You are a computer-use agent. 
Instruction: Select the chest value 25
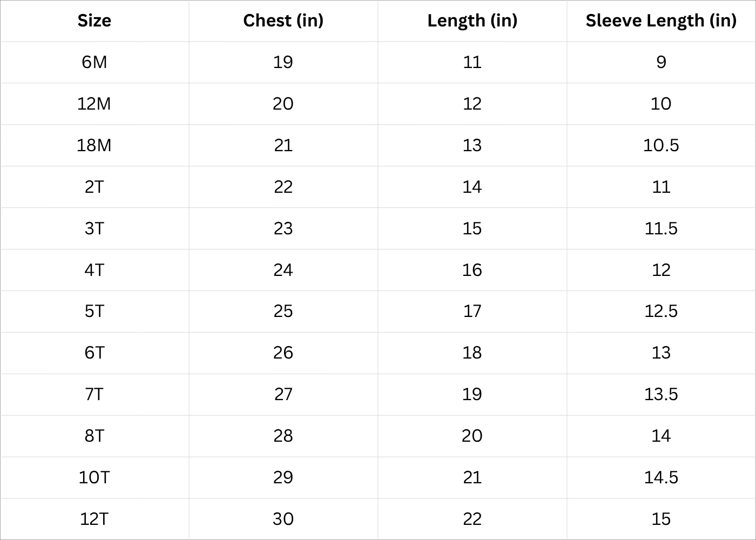coord(283,311)
